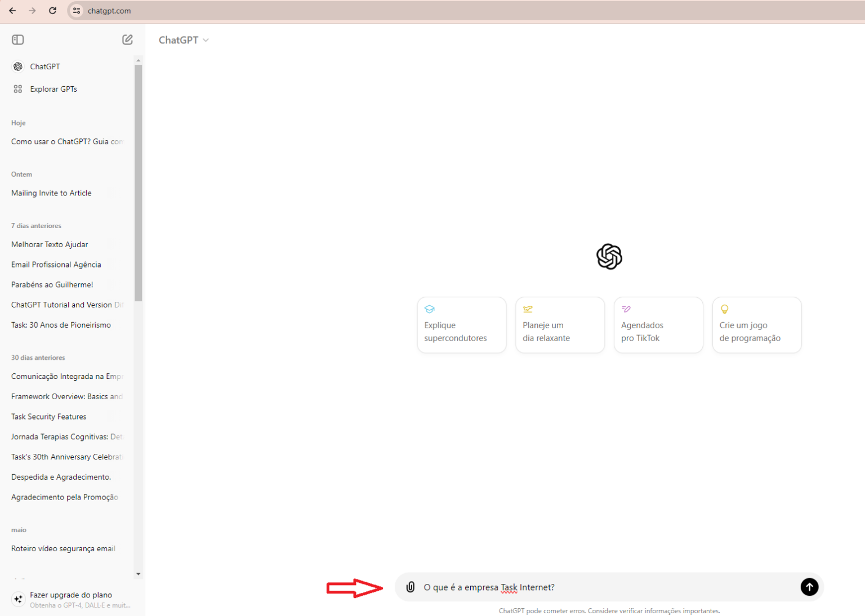Click the graduation cap icon on superconductors card
This screenshot has height=616, width=865.
tap(430, 309)
